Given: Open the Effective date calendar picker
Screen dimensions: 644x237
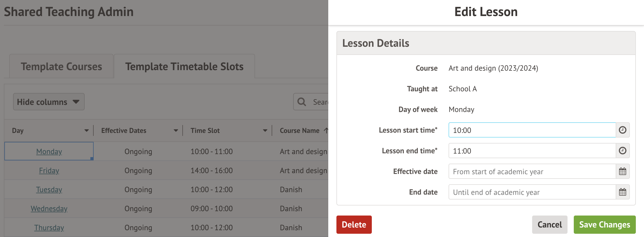Looking at the screenshot, I should click(x=622, y=171).
